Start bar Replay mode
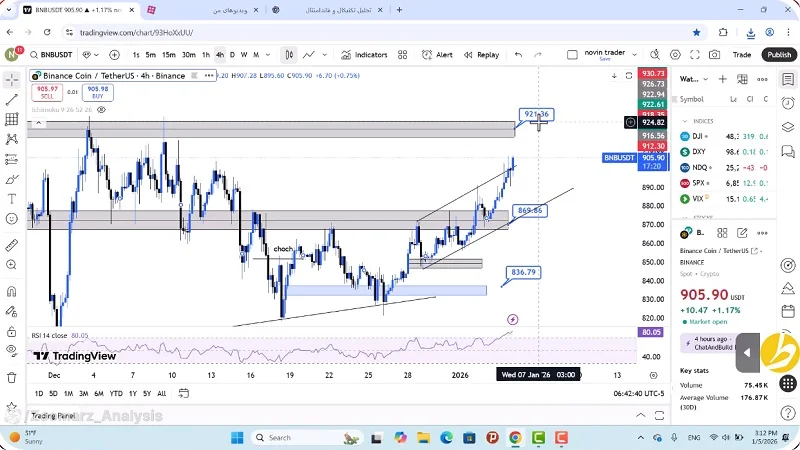 [481, 55]
